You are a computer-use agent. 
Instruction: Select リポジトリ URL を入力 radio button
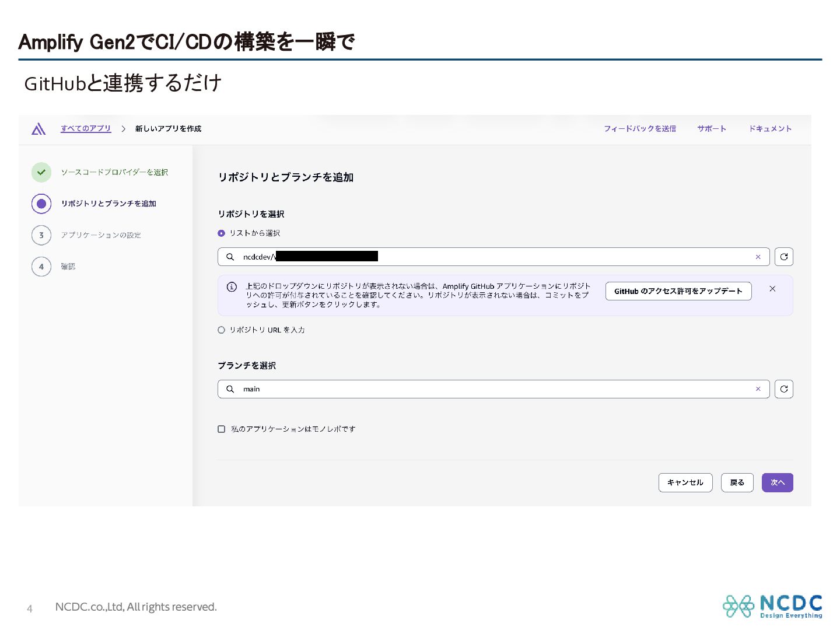point(221,330)
